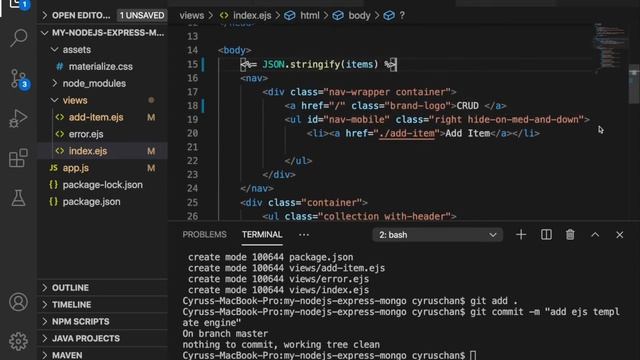Open the Manage gear icon
This screenshot has width=640, height=360.
point(18,341)
